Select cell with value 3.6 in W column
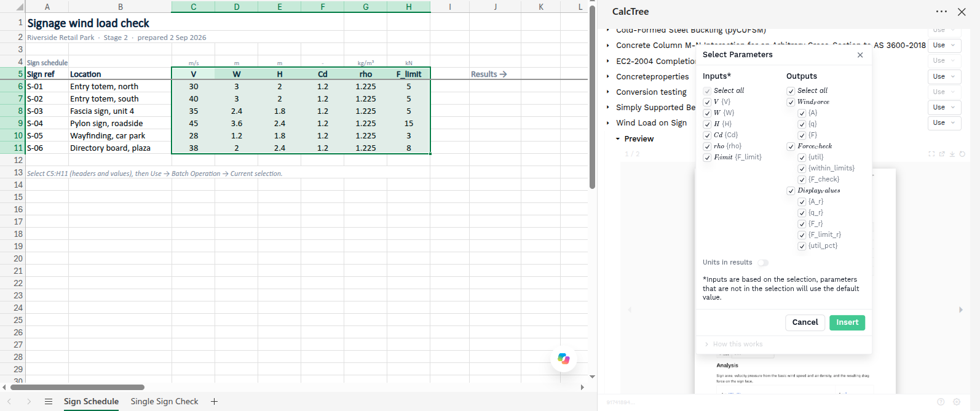The height and width of the screenshot is (411, 980). (x=237, y=123)
